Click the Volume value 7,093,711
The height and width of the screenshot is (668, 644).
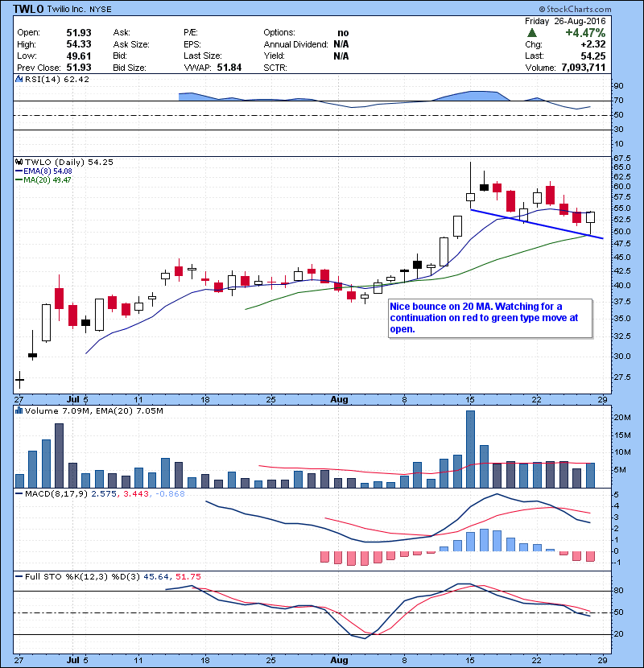584,68
